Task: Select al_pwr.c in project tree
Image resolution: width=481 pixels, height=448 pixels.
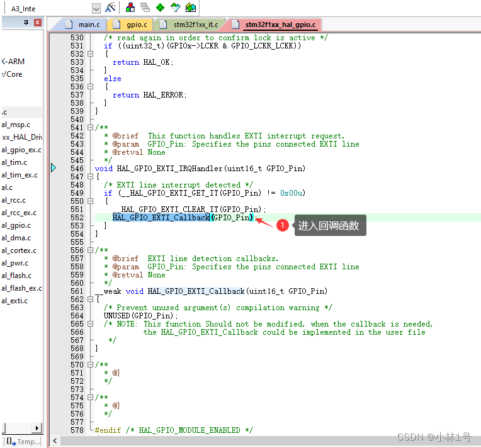Action: coord(14,263)
